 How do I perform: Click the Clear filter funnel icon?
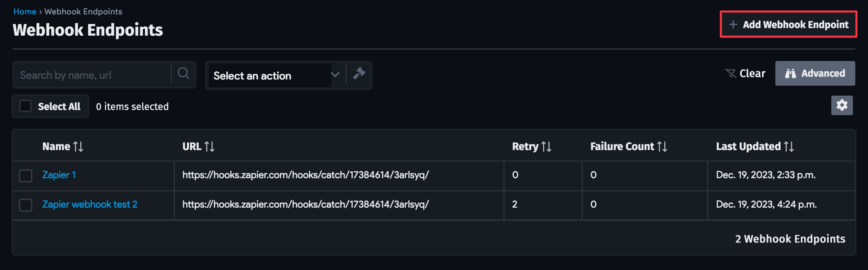(731, 73)
